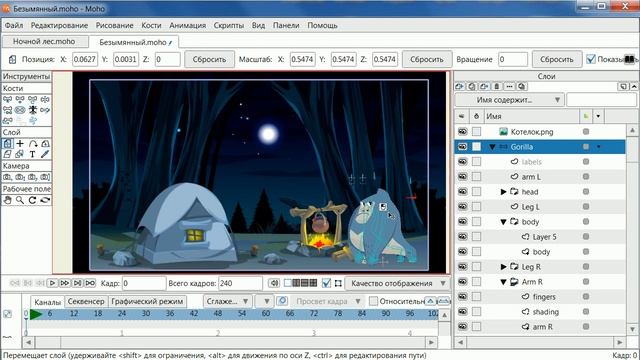Select the Pan Workspace hand tool

click(x=8, y=200)
